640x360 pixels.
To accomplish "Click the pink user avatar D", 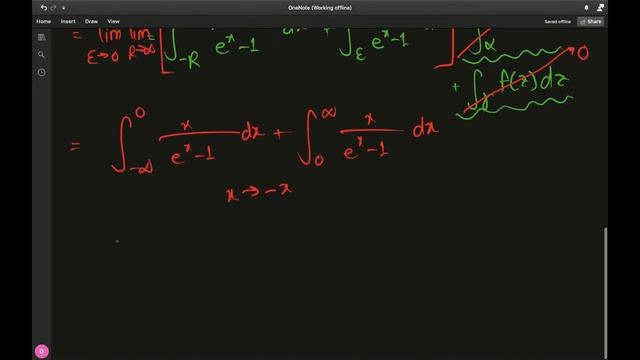I will (42, 351).
